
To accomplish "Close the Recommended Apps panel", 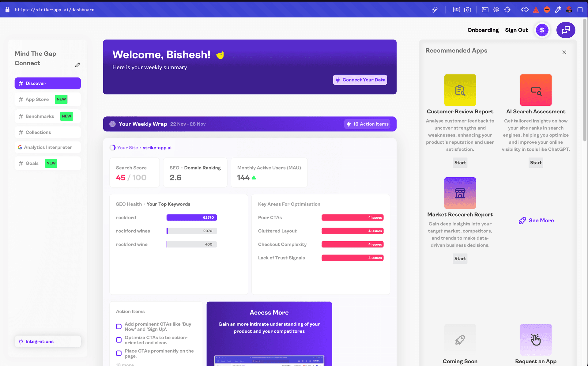I will [564, 52].
